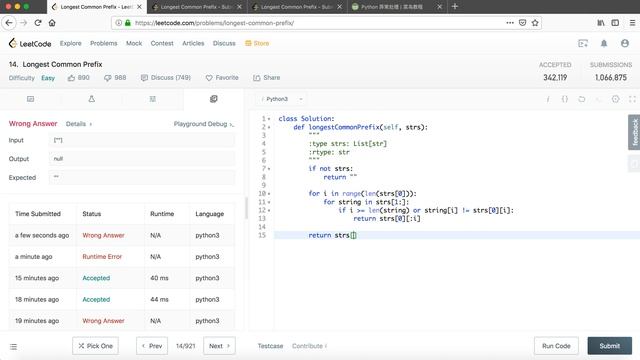Open the Firefox library icon
The height and width of the screenshot is (360, 640).
click(x=601, y=23)
